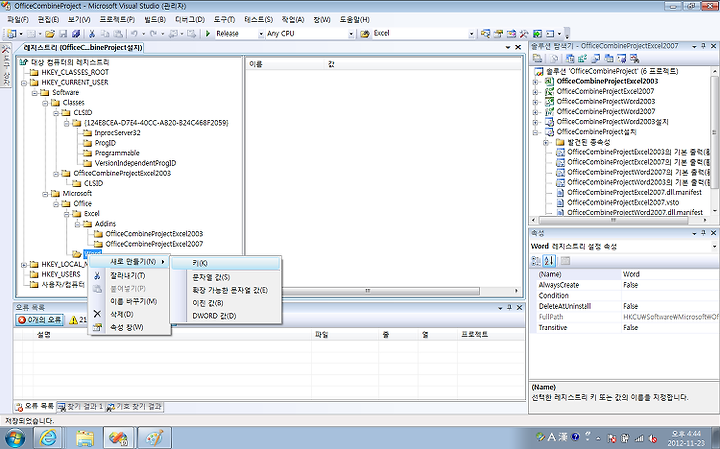Click Properties icon in Solution Explorer toolbar
The height and width of the screenshot is (449, 720).
[x=536, y=58]
